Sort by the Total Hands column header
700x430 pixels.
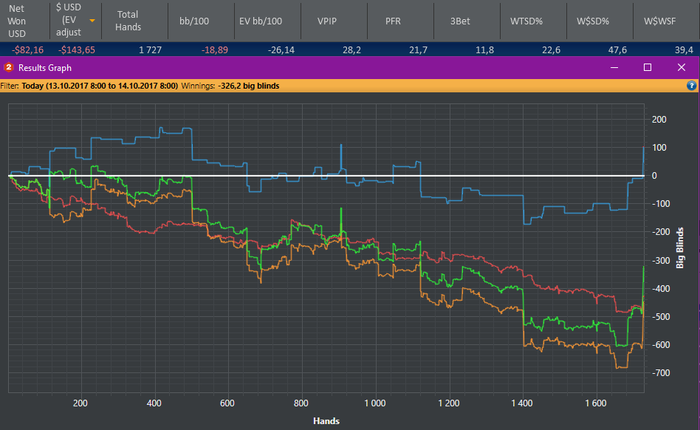point(128,21)
